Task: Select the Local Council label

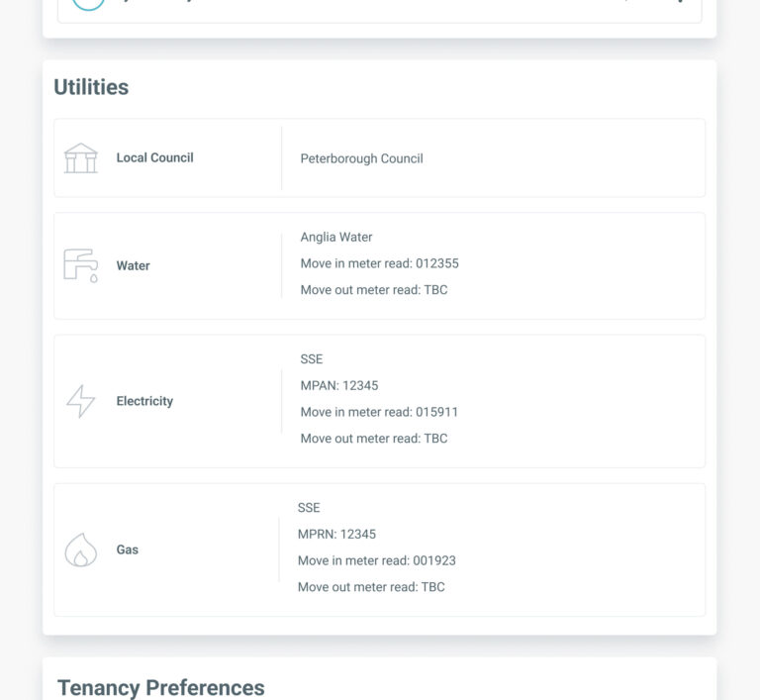Action: tap(154, 157)
